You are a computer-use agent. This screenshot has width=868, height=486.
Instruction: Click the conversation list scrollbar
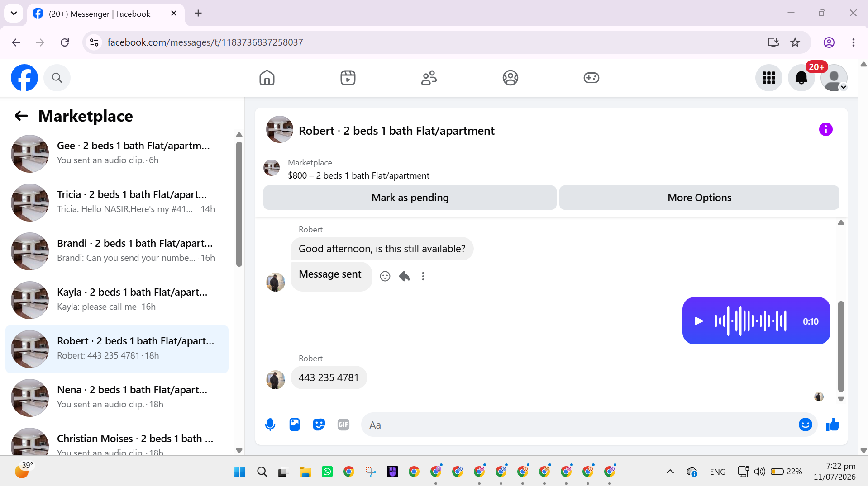239,204
